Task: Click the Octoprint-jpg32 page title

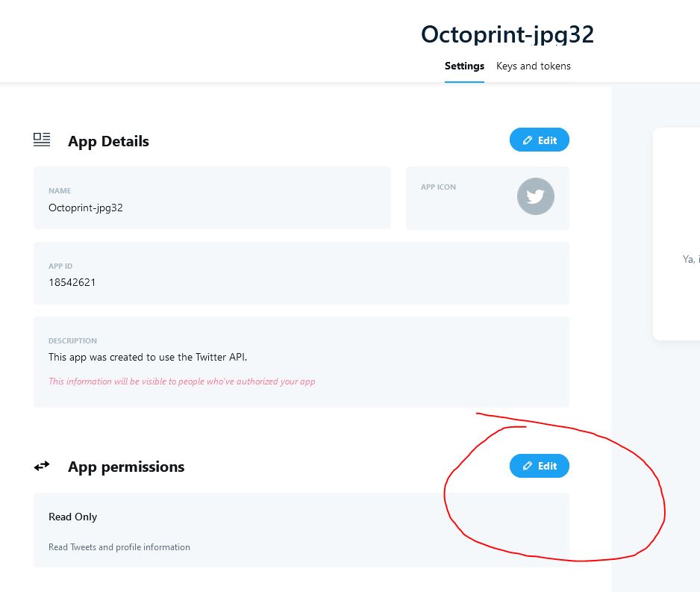Action: point(507,34)
